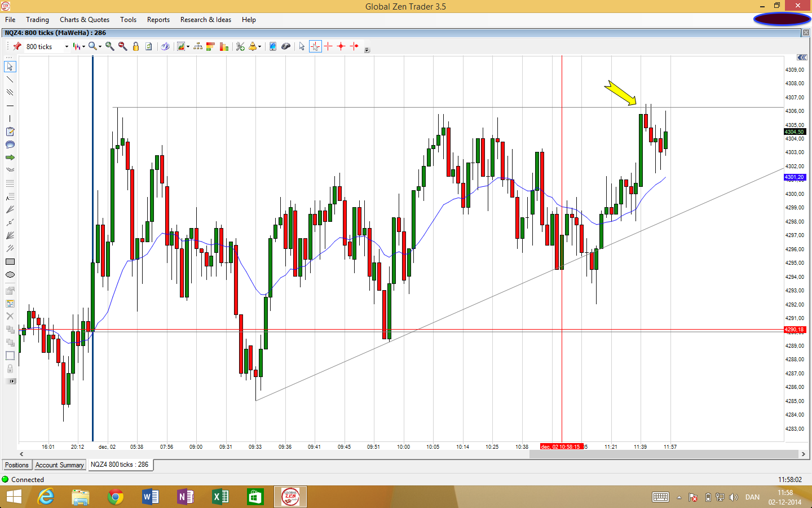
Task: Select the parallel lines channel drawing tool
Action: point(10,93)
